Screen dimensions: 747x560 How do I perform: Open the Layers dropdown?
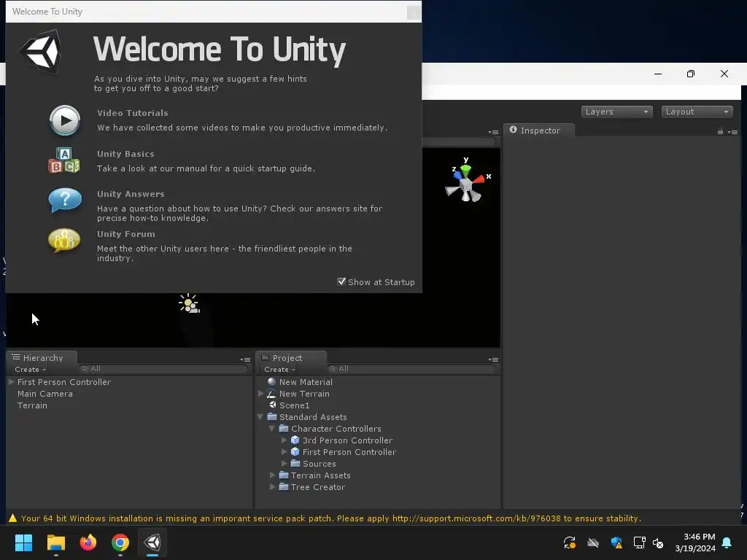click(616, 112)
